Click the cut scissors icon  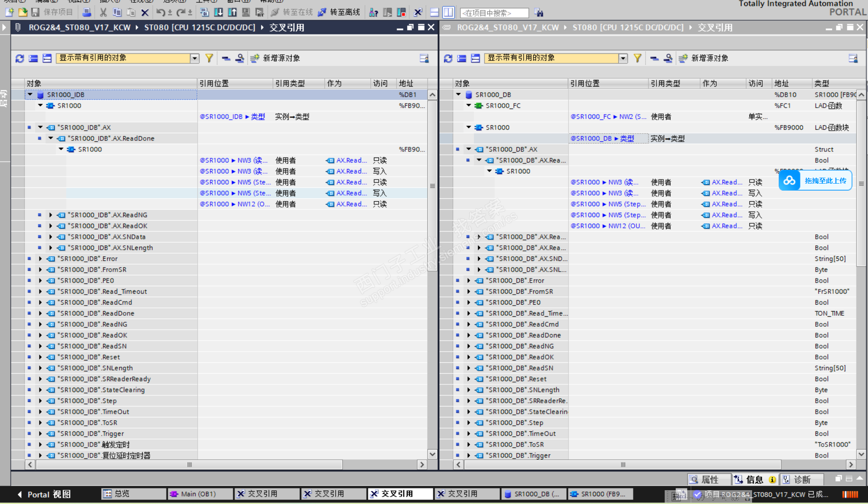(x=103, y=12)
